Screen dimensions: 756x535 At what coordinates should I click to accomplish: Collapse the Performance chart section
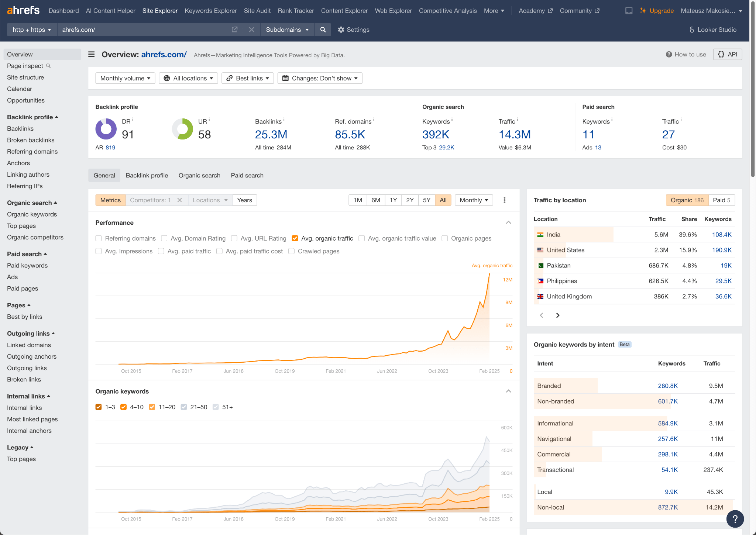point(508,222)
